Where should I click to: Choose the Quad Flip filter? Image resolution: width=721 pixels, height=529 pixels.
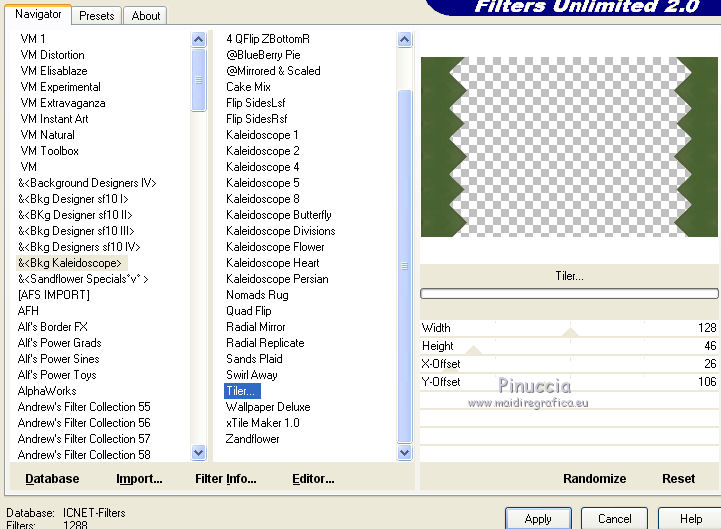[248, 311]
